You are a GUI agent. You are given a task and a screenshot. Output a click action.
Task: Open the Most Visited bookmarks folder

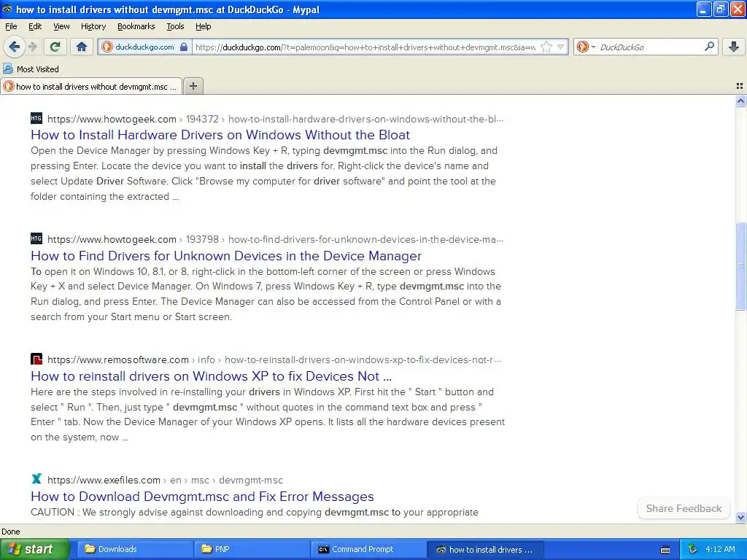tap(31, 69)
